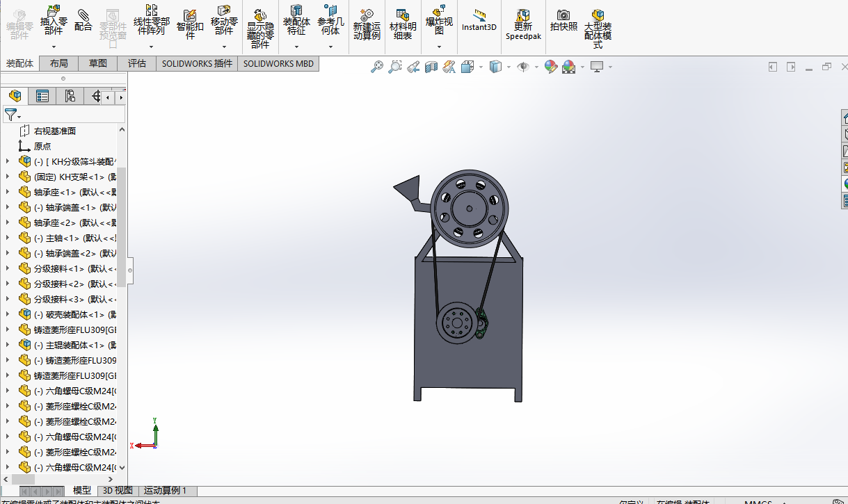Select 轴承端盖<2> in the feature tree
This screenshot has width=848, height=504.
coord(76,253)
